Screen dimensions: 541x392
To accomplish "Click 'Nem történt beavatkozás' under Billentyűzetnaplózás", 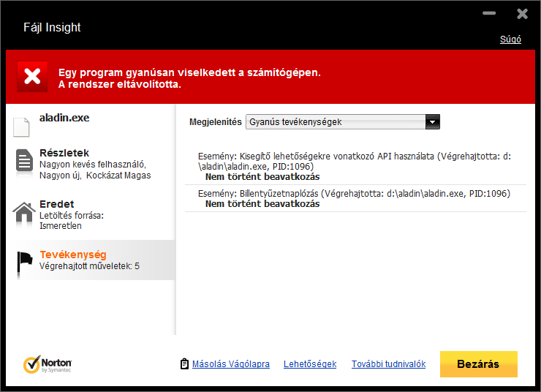I will [262, 204].
